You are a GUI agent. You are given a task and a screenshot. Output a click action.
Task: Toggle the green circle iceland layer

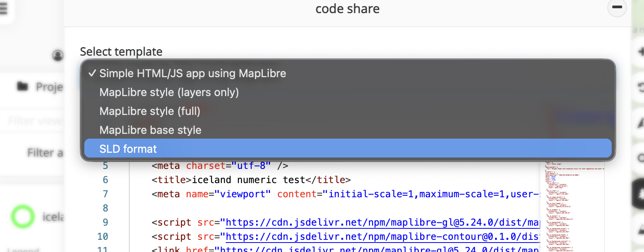[22, 216]
